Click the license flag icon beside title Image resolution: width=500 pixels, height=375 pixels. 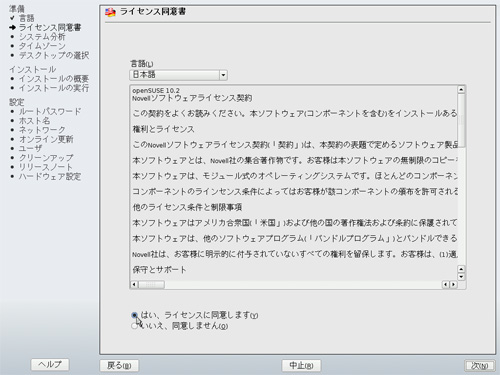(110, 12)
